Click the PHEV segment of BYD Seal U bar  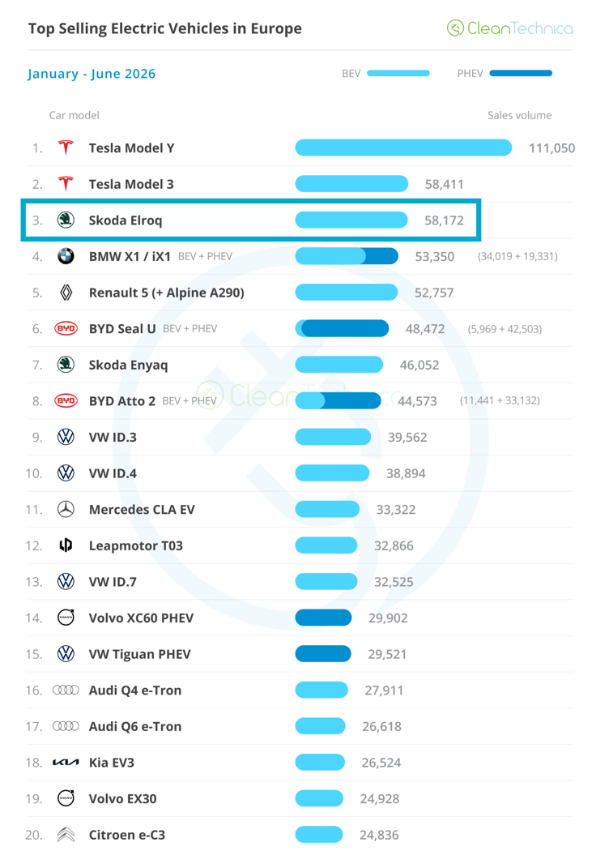point(345,328)
